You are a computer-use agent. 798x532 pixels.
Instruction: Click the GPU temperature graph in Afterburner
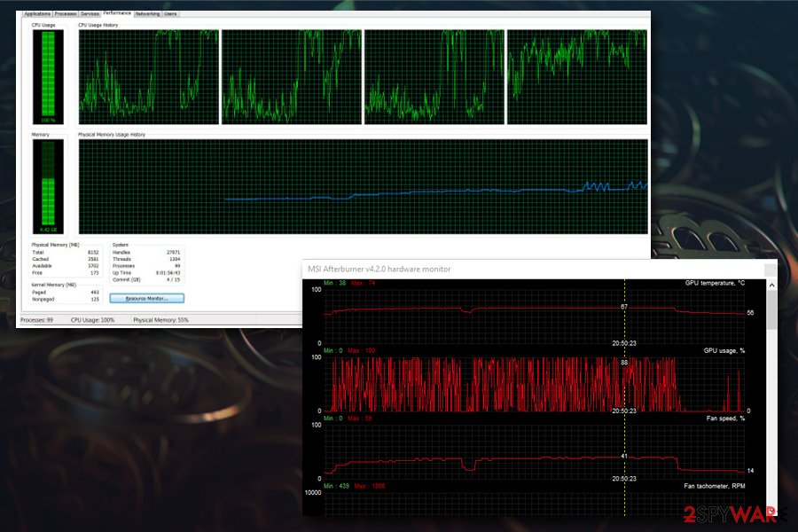click(x=535, y=316)
